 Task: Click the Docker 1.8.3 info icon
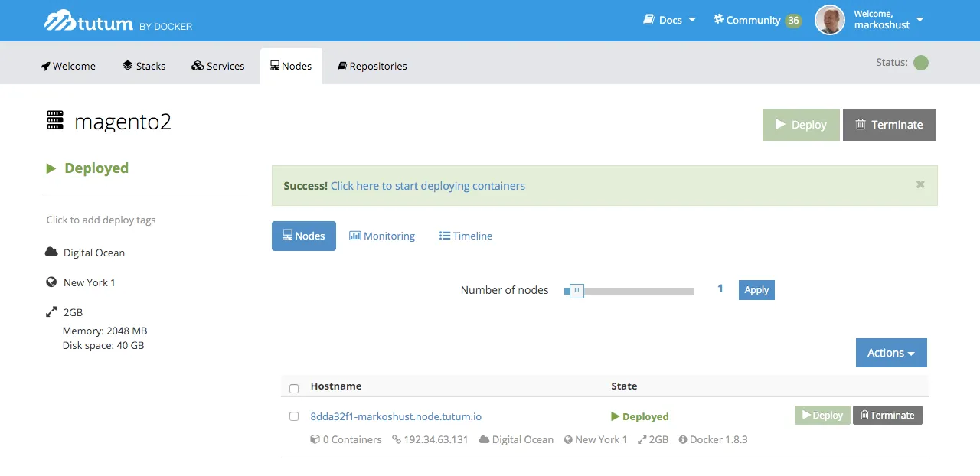point(685,439)
